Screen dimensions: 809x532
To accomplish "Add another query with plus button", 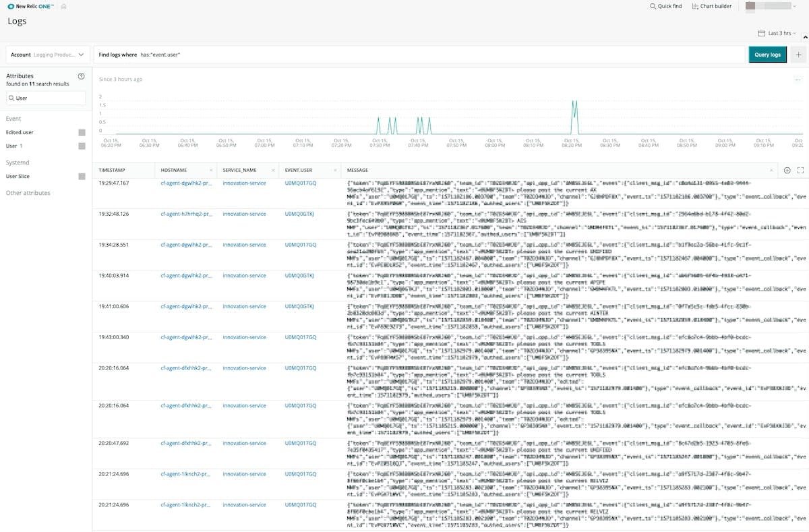I will pos(798,55).
